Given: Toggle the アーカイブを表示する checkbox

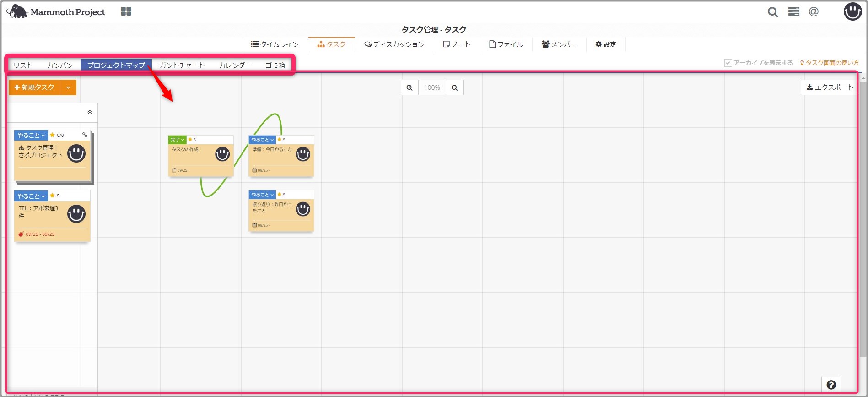Looking at the screenshot, I should coord(728,63).
